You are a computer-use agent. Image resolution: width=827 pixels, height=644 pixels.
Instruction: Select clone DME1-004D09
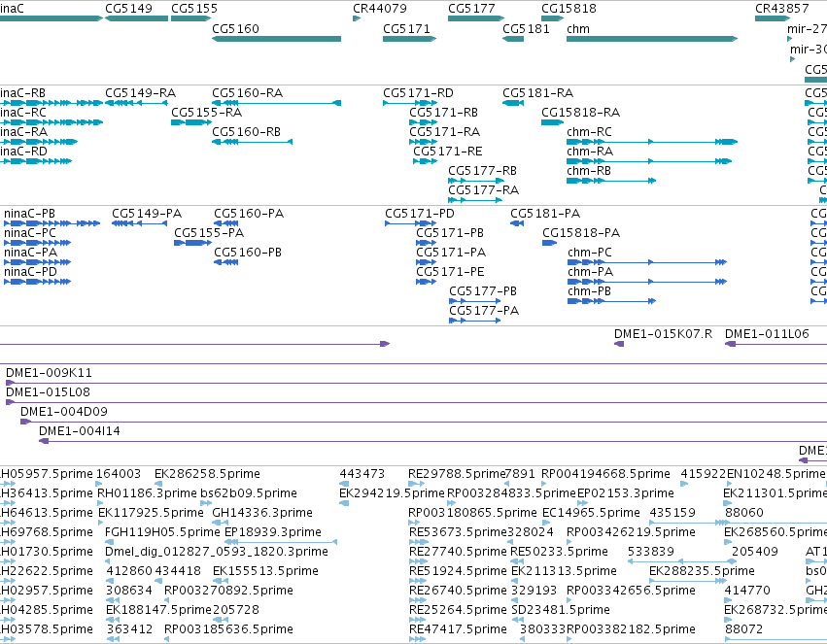point(424,423)
